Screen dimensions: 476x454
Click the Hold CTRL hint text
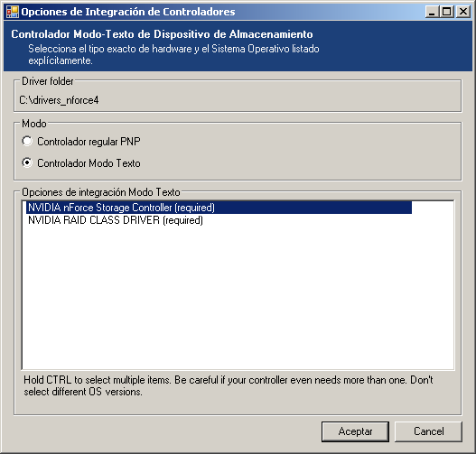click(x=229, y=385)
